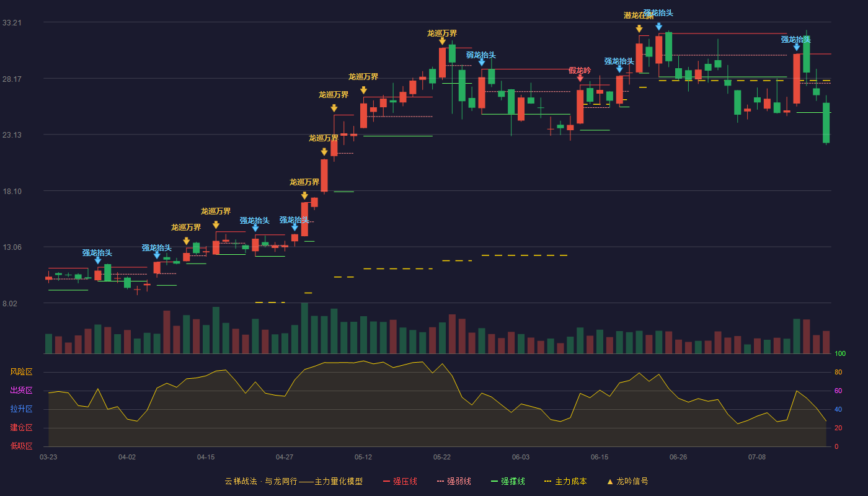868x496 pixels.
Task: Select the 龙巡万界 arrow above the 05-22 candle
Action: point(442,41)
